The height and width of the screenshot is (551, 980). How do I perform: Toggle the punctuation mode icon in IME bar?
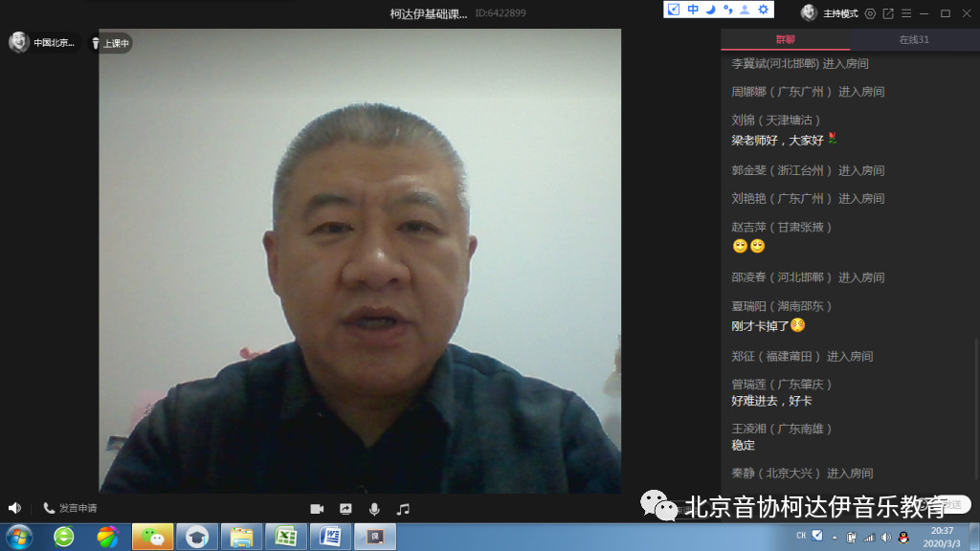click(x=728, y=10)
